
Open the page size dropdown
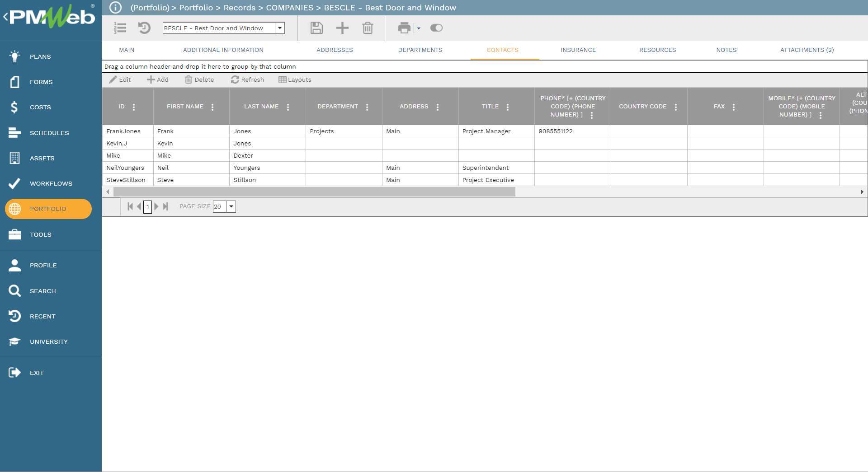(231, 206)
